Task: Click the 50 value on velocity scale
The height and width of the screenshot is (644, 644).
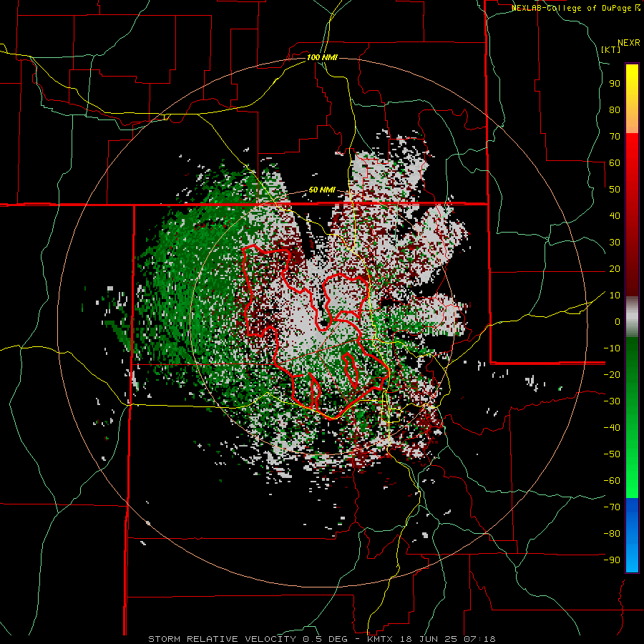Action: 615,190
